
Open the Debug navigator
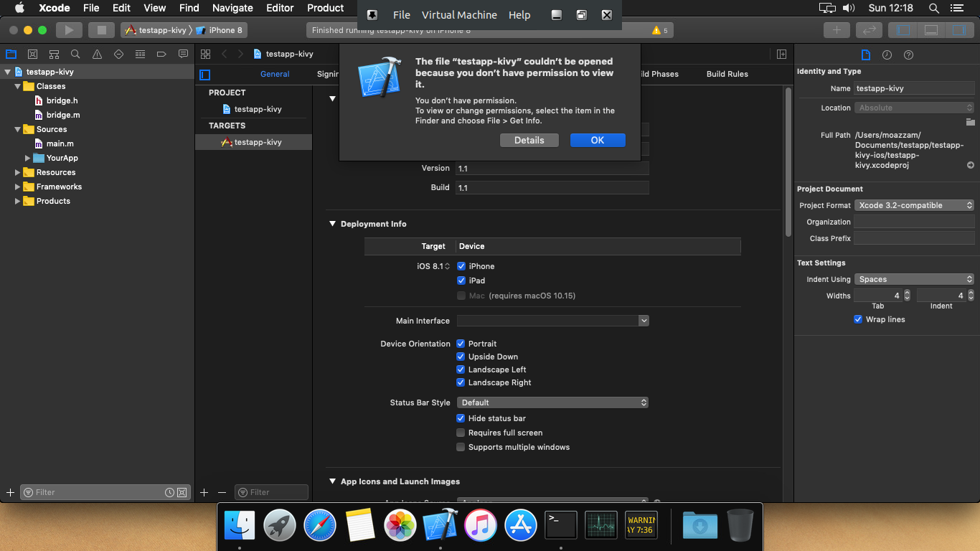click(x=140, y=54)
